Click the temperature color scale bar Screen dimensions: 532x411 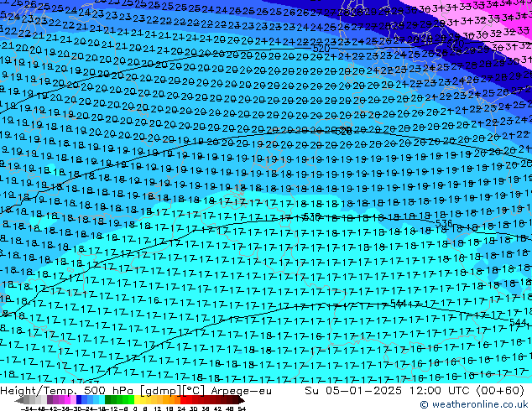coord(130,400)
